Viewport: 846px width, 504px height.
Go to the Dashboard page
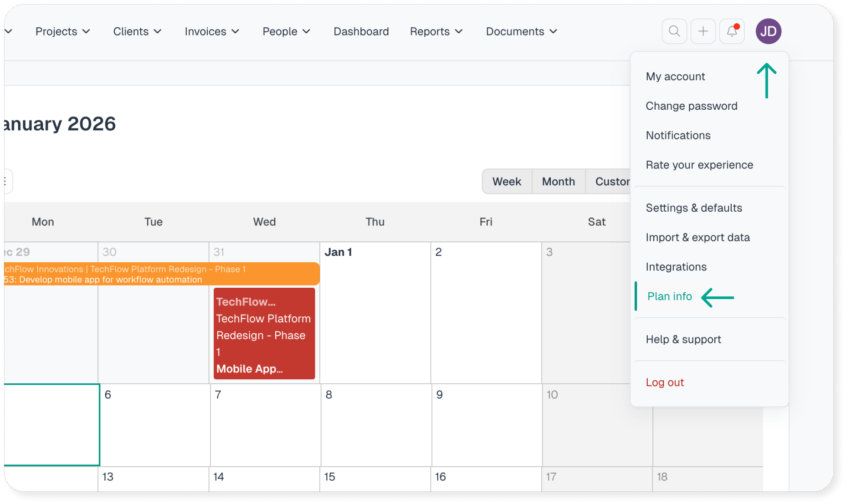click(361, 31)
